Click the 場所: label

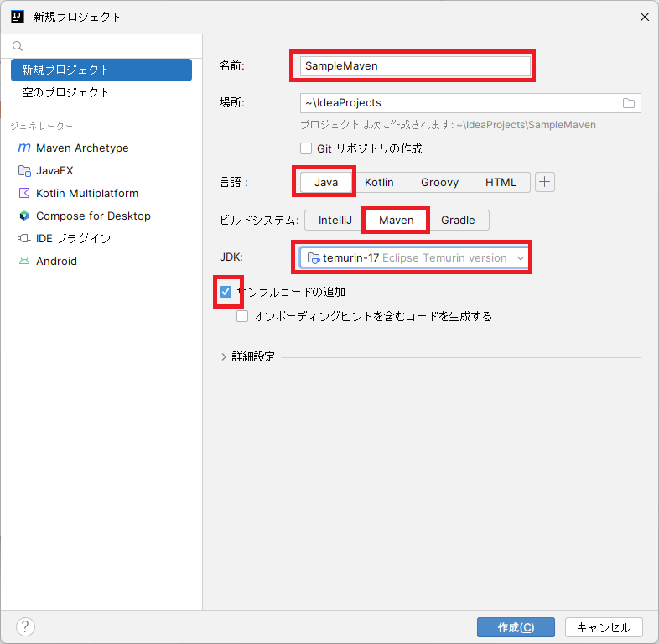coord(232,103)
